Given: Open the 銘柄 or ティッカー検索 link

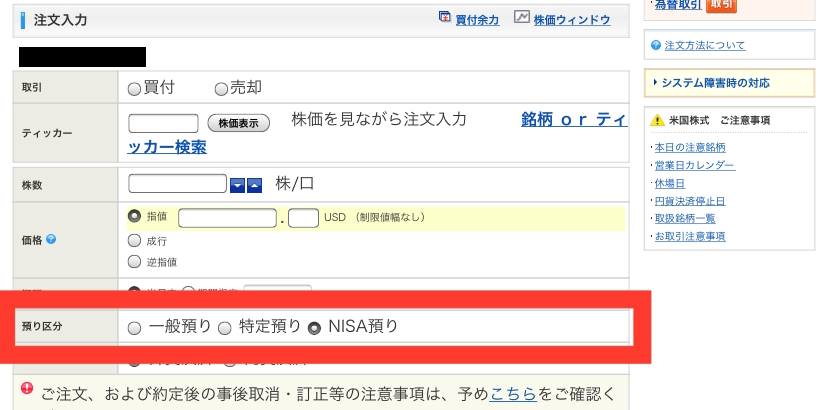Looking at the screenshot, I should point(574,120).
